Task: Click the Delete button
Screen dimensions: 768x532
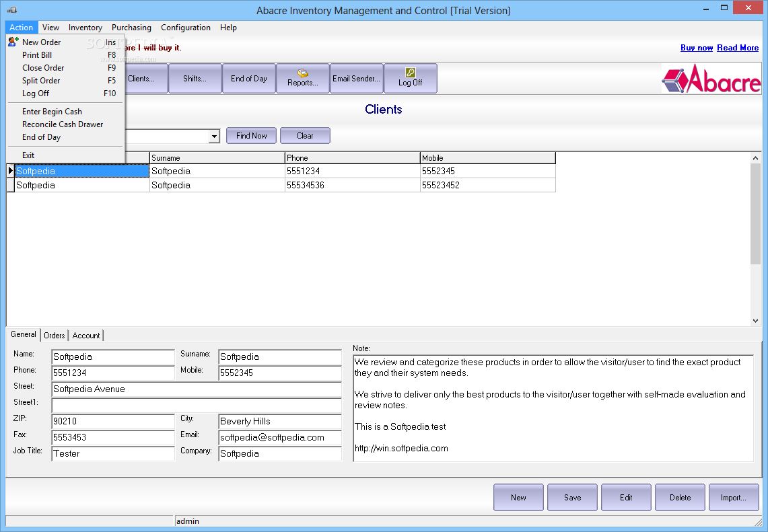Action: coord(680,497)
